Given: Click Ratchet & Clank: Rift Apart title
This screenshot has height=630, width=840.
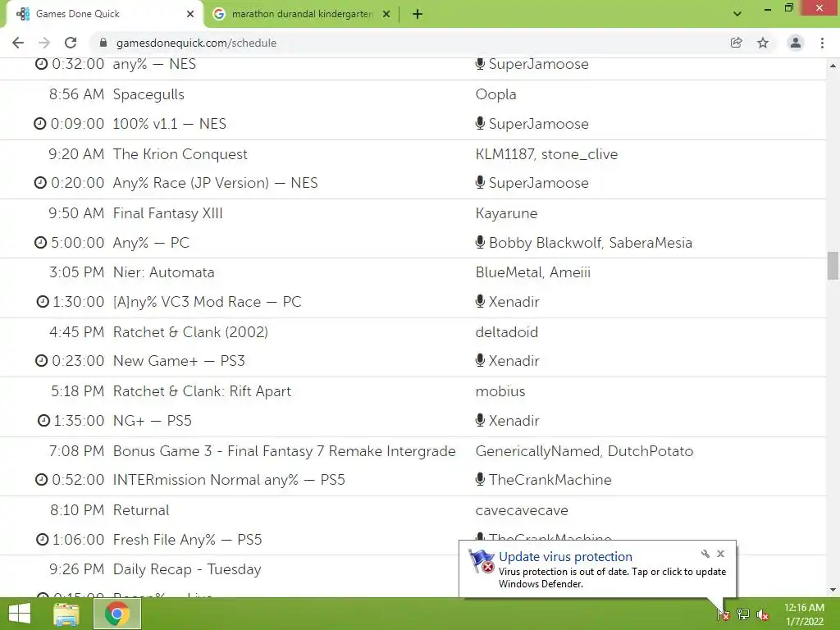Looking at the screenshot, I should pyautogui.click(x=202, y=391).
